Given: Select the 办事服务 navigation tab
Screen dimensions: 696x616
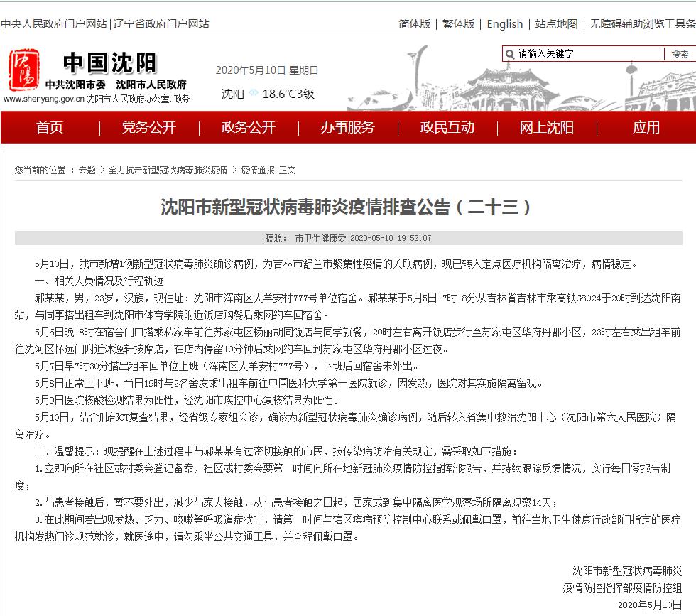Looking at the screenshot, I should (347, 128).
